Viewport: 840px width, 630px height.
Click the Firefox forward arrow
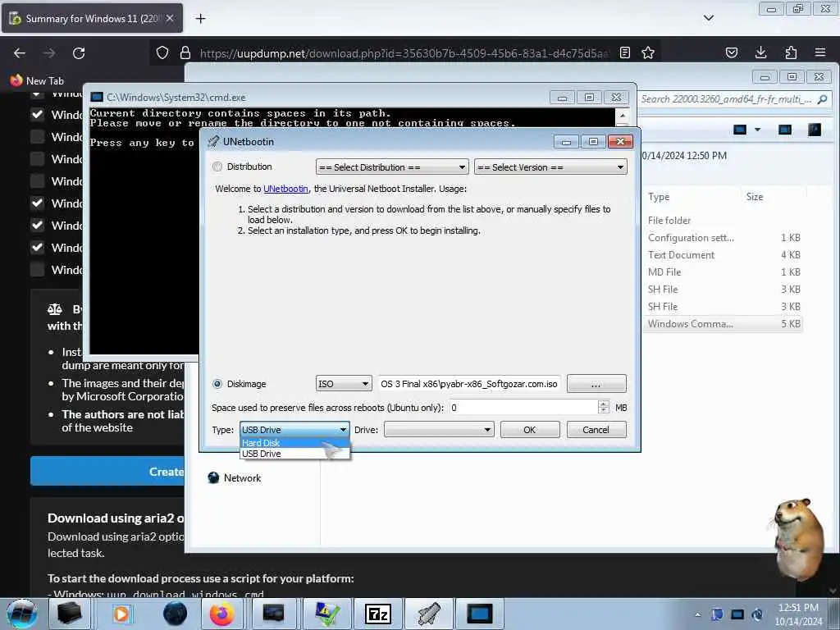(48, 53)
